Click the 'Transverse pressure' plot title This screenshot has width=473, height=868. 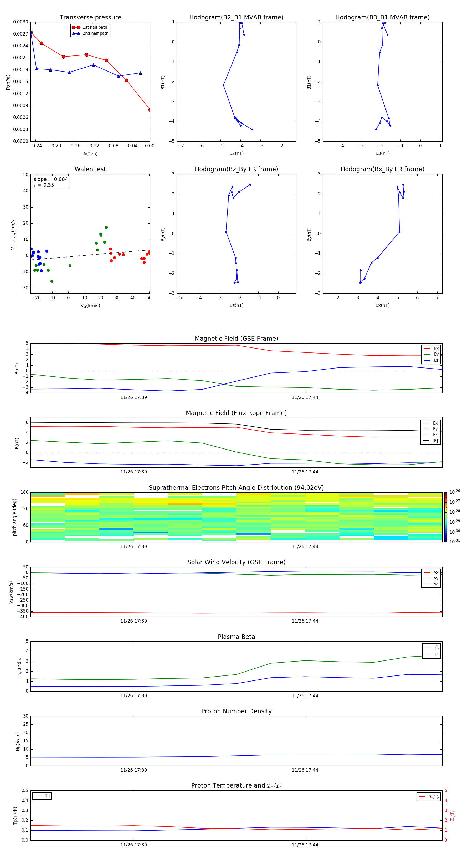coord(90,17)
